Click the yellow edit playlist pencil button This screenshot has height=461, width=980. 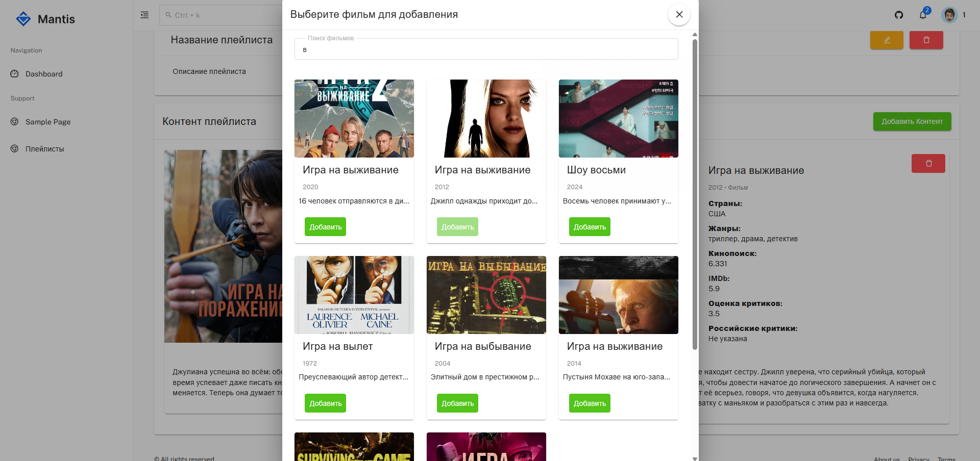(887, 40)
